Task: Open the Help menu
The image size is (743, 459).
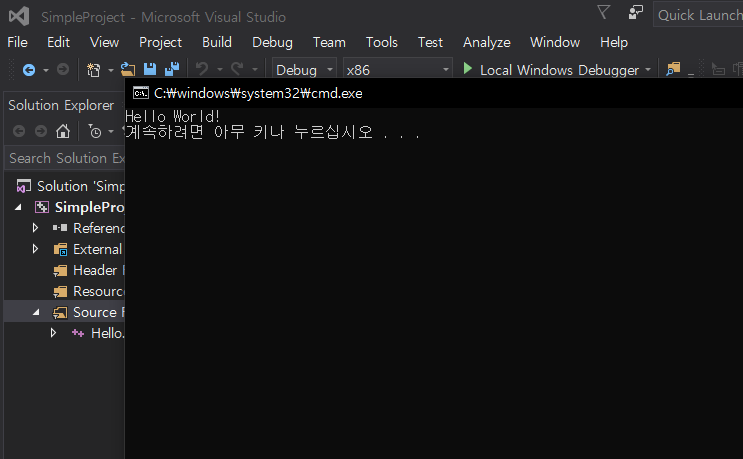Action: tap(614, 42)
